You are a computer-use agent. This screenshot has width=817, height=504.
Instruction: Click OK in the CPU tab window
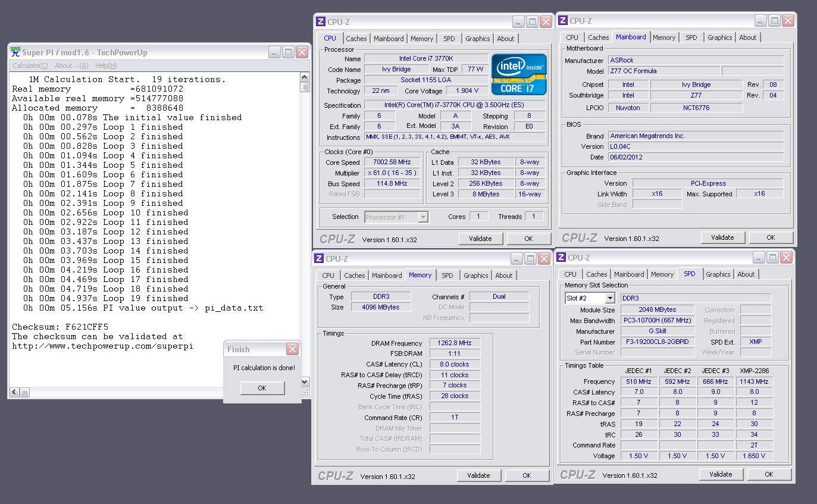[x=528, y=239]
